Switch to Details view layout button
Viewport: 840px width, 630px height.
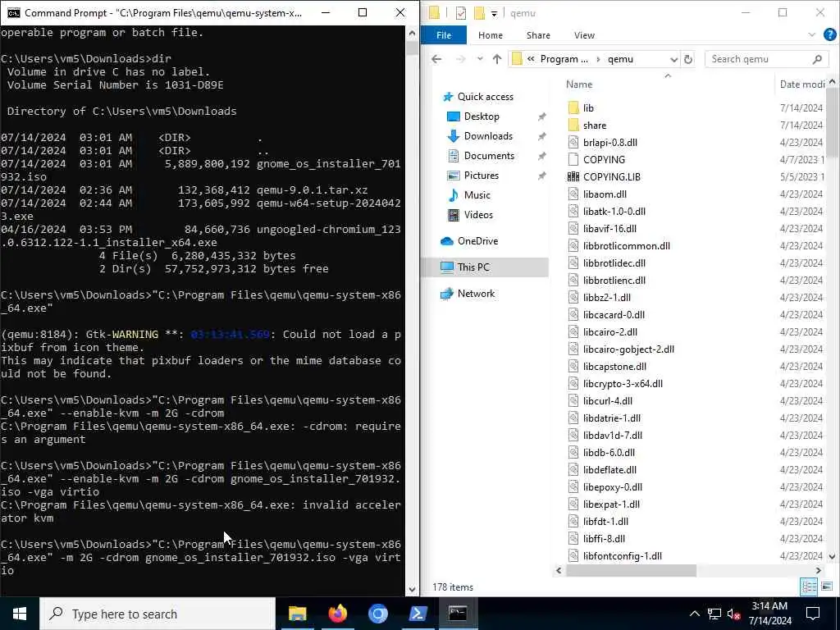pos(808,587)
